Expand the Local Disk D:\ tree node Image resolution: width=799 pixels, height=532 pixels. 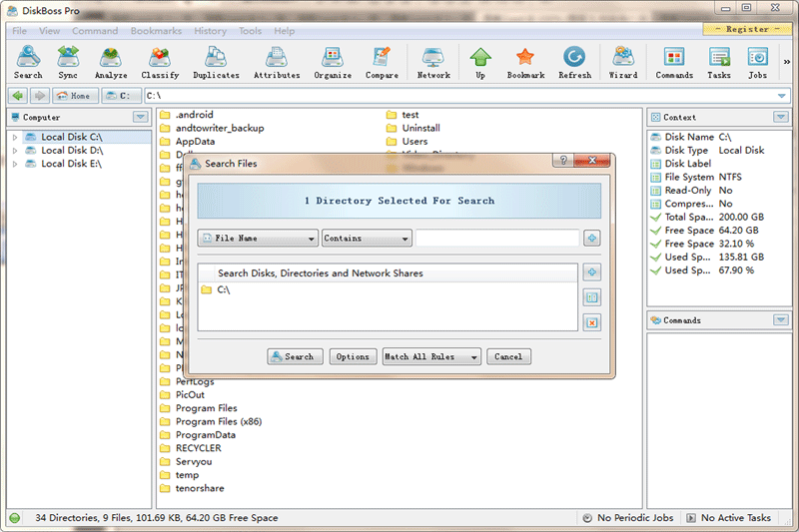point(15,151)
